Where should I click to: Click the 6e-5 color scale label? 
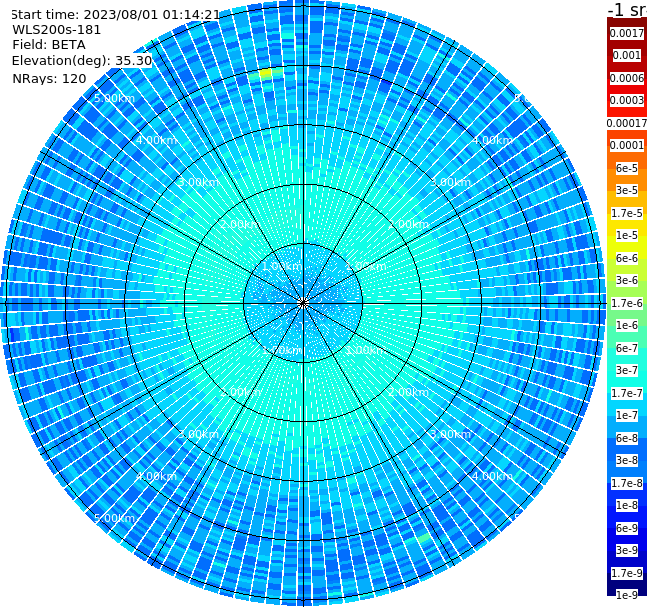pos(627,168)
